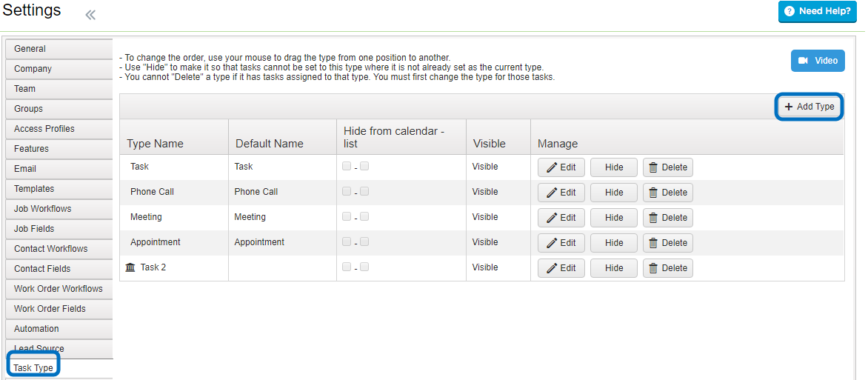The height and width of the screenshot is (380, 868).
Task: Collapse sidebar with double chevron icon
Action: pyautogui.click(x=90, y=15)
